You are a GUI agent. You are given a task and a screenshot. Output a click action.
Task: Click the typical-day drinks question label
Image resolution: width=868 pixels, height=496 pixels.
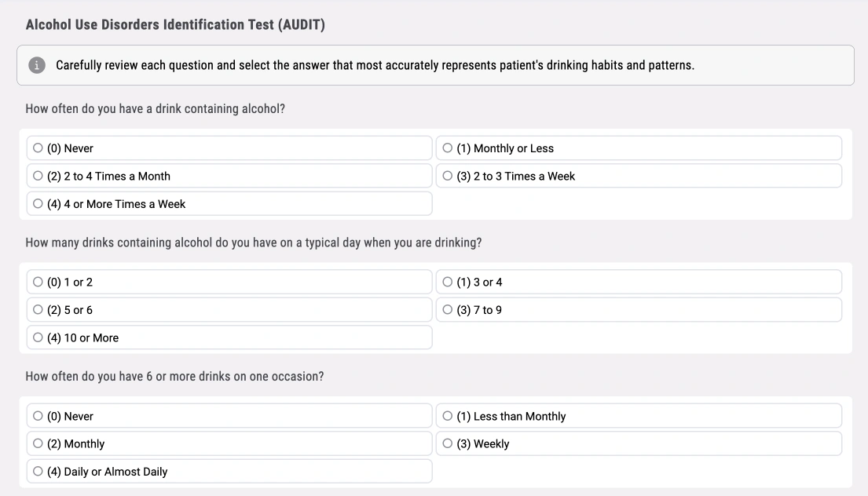253,243
